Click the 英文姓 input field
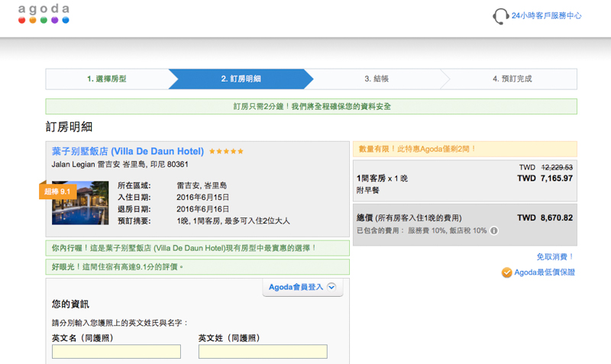Image resolution: width=611 pixels, height=364 pixels. pyautogui.click(x=263, y=352)
